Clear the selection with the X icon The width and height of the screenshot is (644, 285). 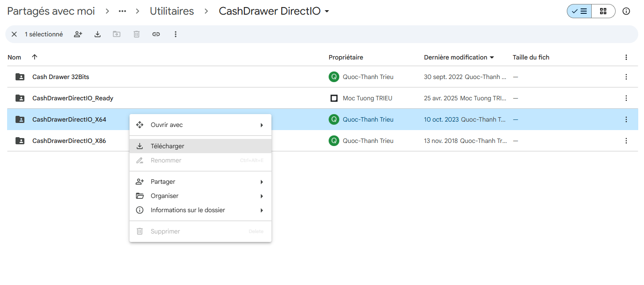pos(14,34)
